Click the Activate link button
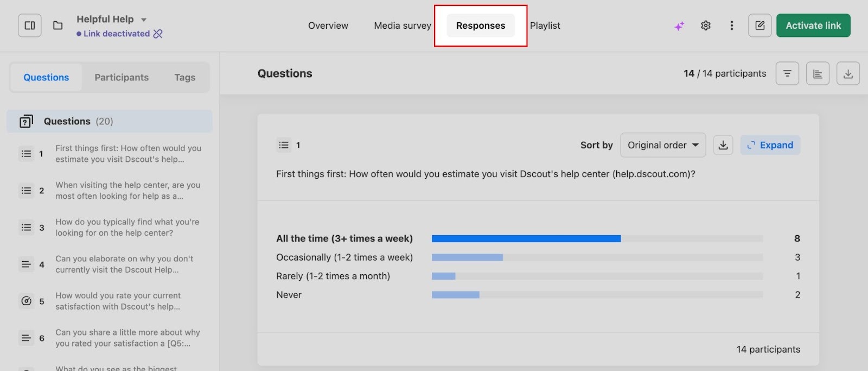 (x=813, y=26)
